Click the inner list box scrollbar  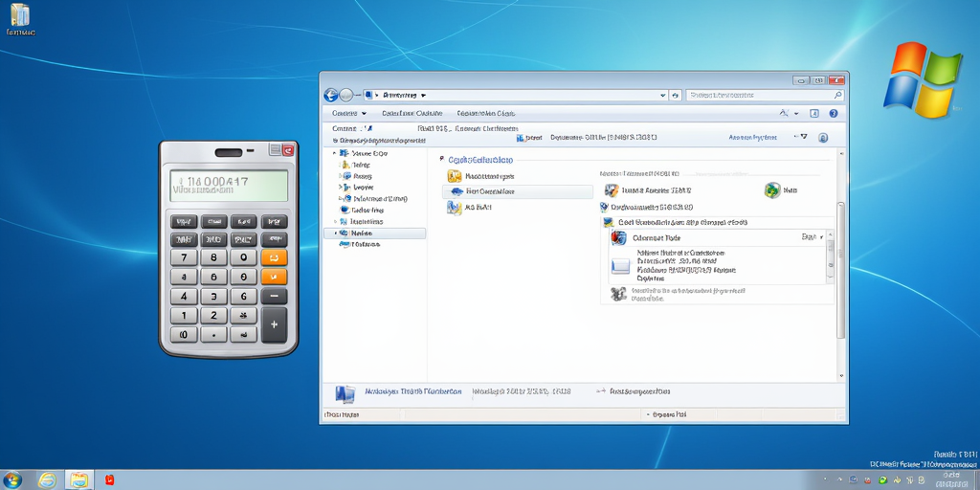pyautogui.click(x=831, y=256)
